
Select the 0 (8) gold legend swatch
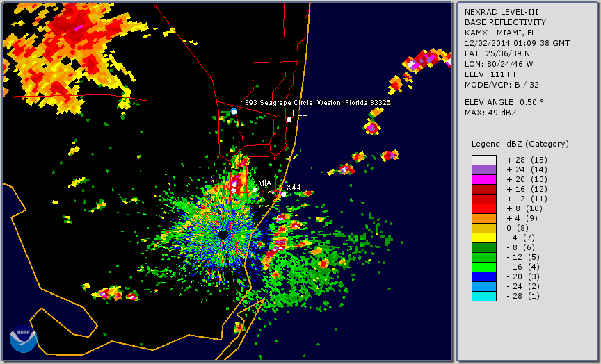click(484, 228)
